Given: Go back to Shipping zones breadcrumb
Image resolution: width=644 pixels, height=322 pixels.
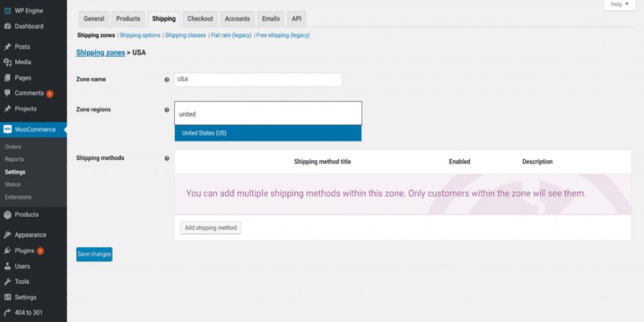Looking at the screenshot, I should click(x=100, y=53).
